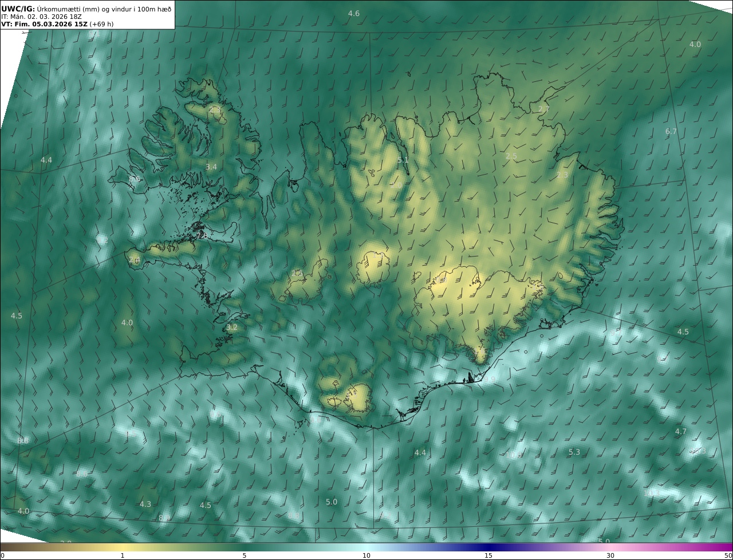Pick the dark navy color bar segment above tick 15
This screenshot has height=560, width=733.
point(488,547)
